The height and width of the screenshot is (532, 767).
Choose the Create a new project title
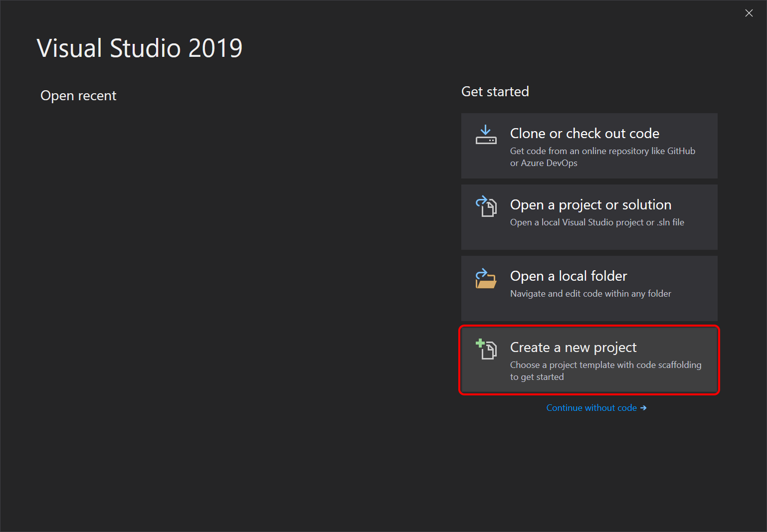[573, 348]
